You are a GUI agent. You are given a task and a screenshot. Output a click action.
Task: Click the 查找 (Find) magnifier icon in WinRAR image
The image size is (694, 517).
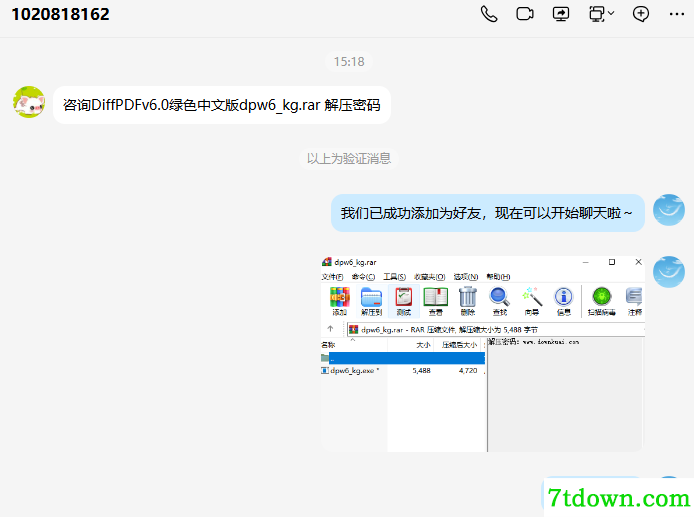click(500, 301)
